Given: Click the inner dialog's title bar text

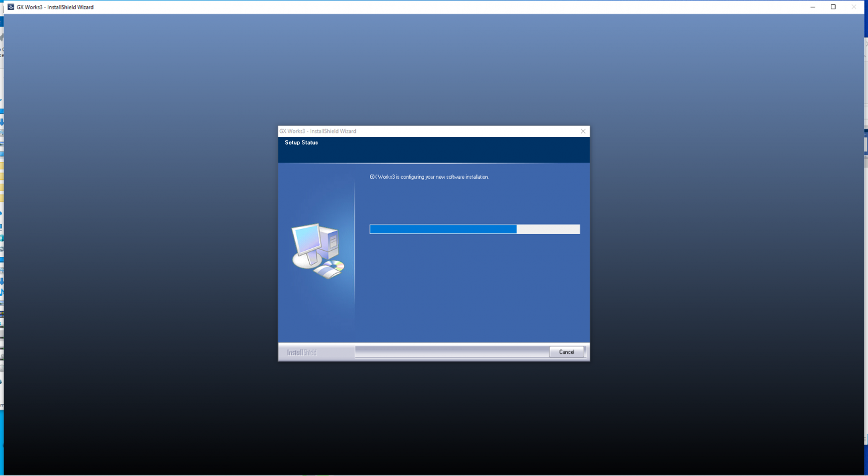Looking at the screenshot, I should pyautogui.click(x=317, y=132).
